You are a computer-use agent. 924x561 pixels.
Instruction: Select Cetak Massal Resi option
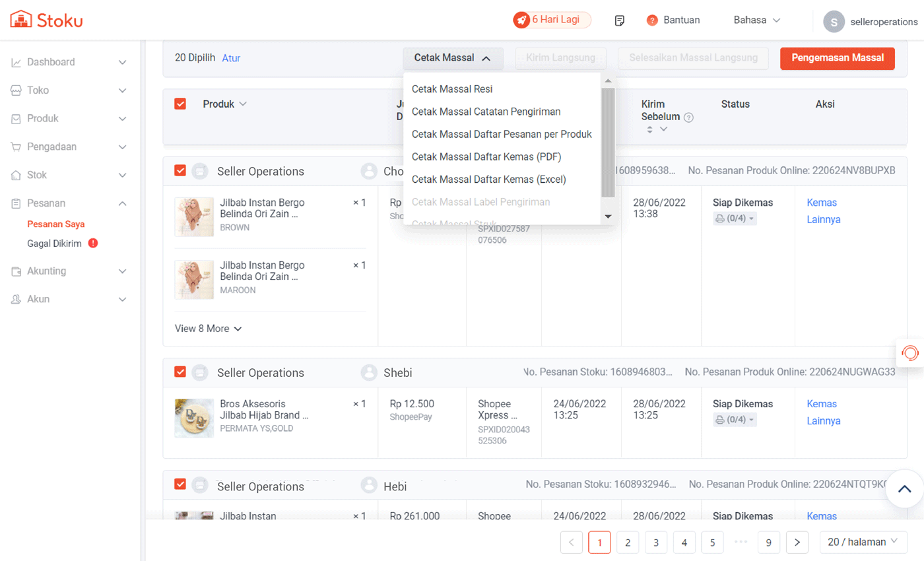tap(452, 89)
